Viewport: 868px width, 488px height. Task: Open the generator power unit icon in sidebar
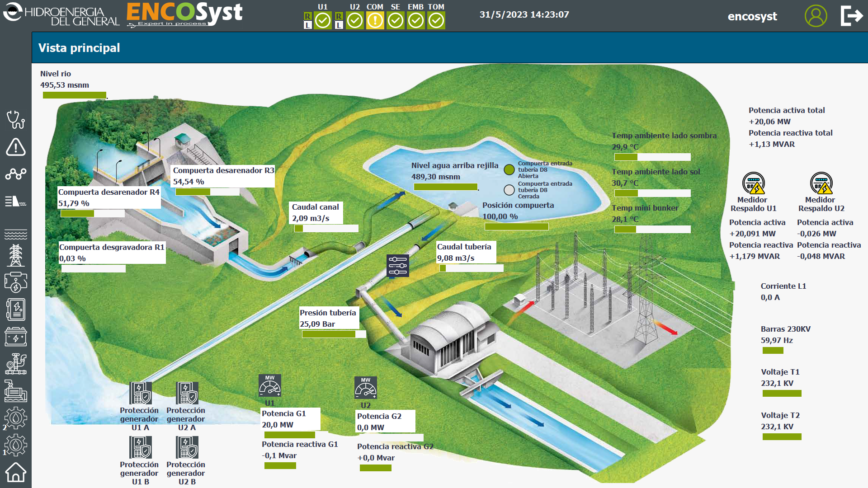point(16,282)
